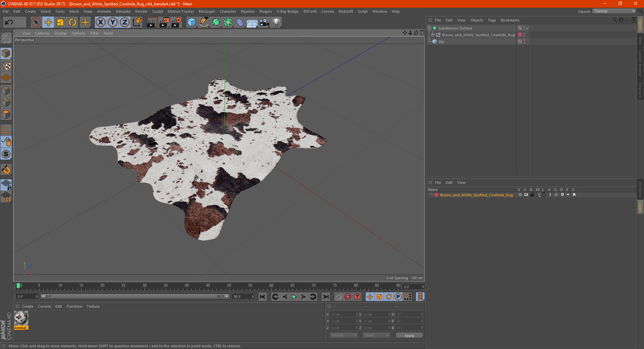Viewport: 644px width, 349px height.
Task: Add a Cube primitive object
Action: coord(192,22)
